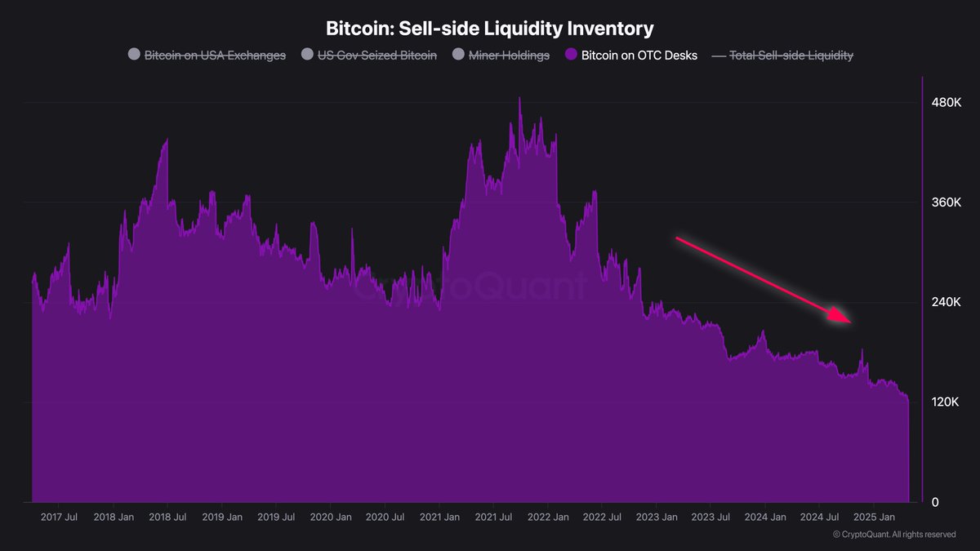Click the 2017 Jul axis date label
The width and height of the screenshot is (980, 551).
coord(59,518)
